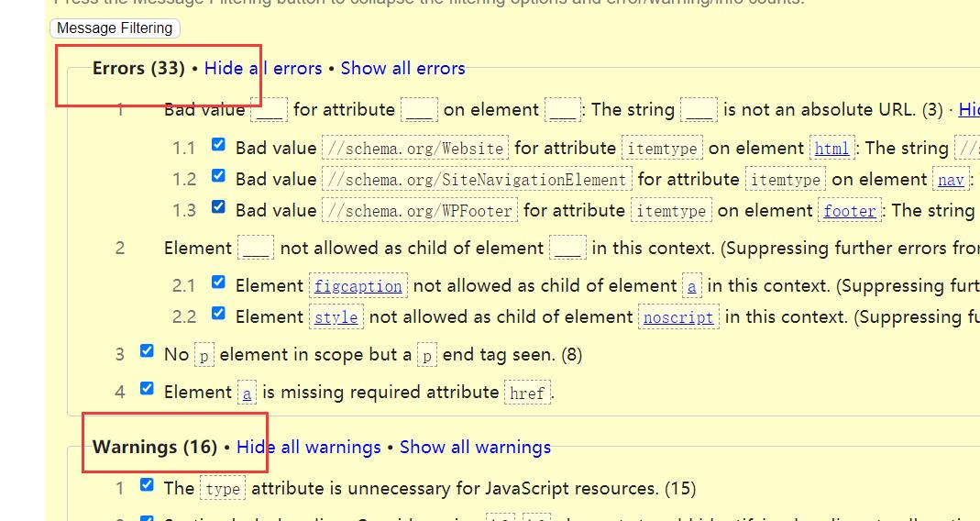Viewport: 980px width, 521px height.
Task: Click the Message Filtering button
Action: point(115,28)
